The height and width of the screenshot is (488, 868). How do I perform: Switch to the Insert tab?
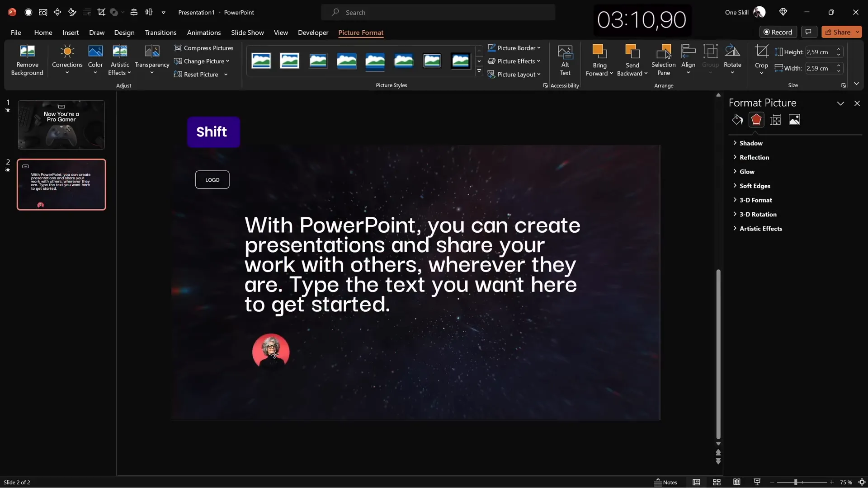click(x=71, y=33)
